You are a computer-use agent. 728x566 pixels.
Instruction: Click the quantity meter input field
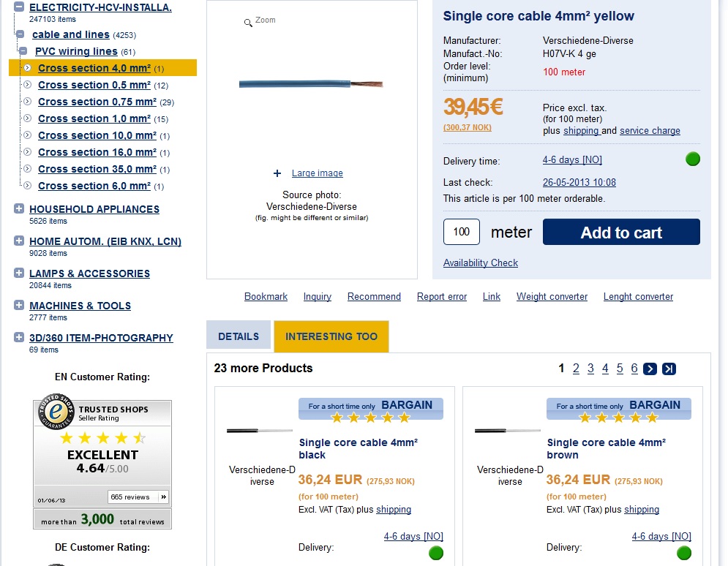click(461, 232)
